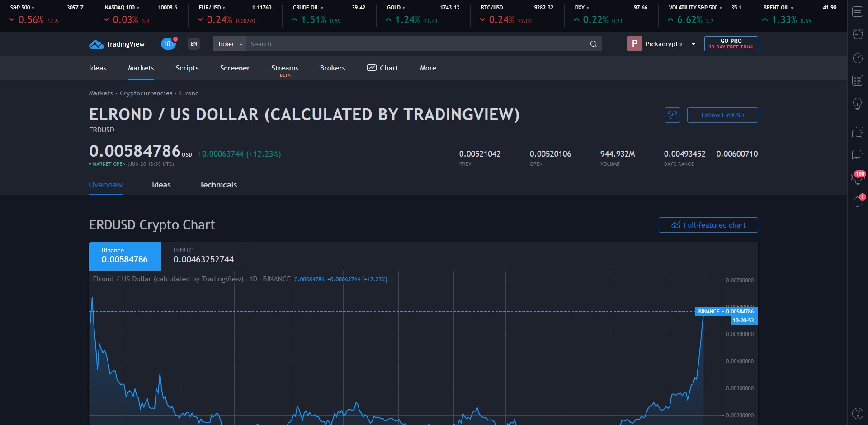Image resolution: width=868 pixels, height=425 pixels.
Task: Open the Gold ticker in top bar
Action: tap(423, 14)
